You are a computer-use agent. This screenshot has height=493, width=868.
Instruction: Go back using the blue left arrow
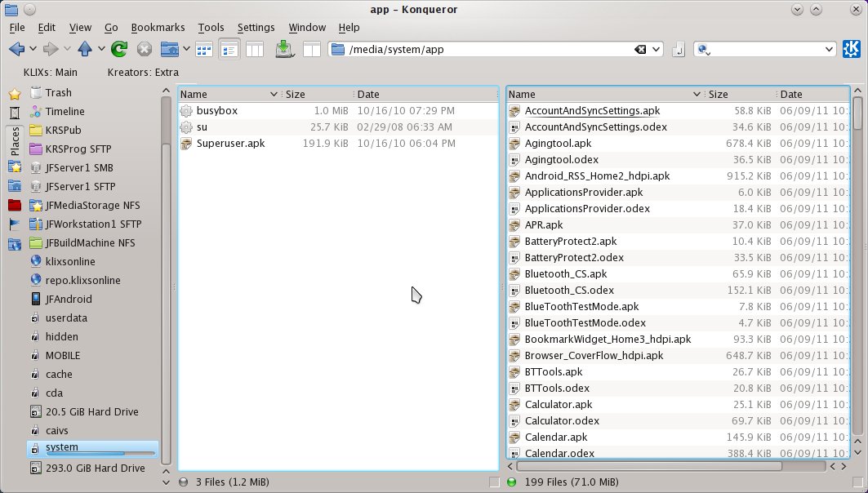16,49
